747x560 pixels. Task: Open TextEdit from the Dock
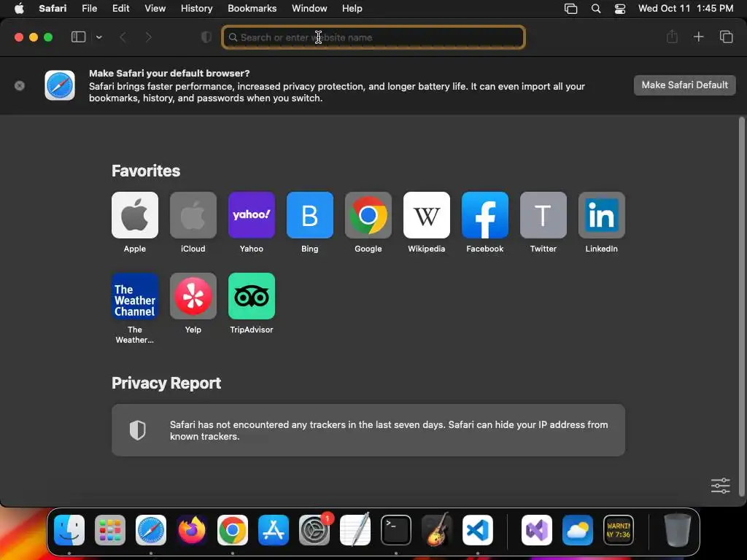coord(355,530)
